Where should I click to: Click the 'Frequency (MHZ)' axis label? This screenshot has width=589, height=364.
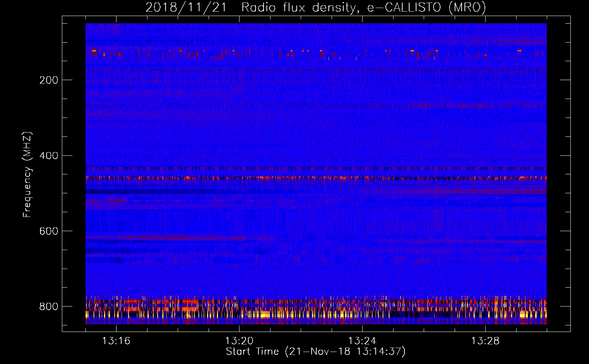point(27,175)
